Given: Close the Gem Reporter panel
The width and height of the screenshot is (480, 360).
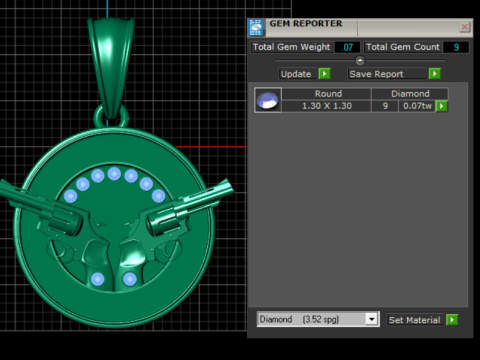Looking at the screenshot, I should coord(464,27).
